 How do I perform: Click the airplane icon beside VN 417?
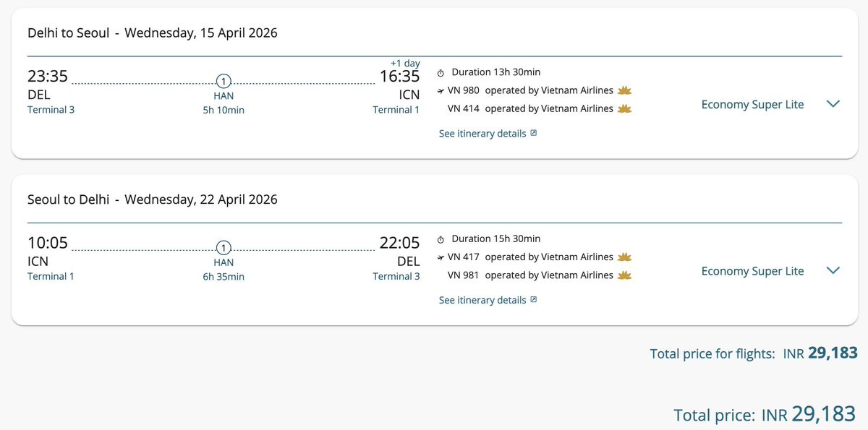pos(441,257)
